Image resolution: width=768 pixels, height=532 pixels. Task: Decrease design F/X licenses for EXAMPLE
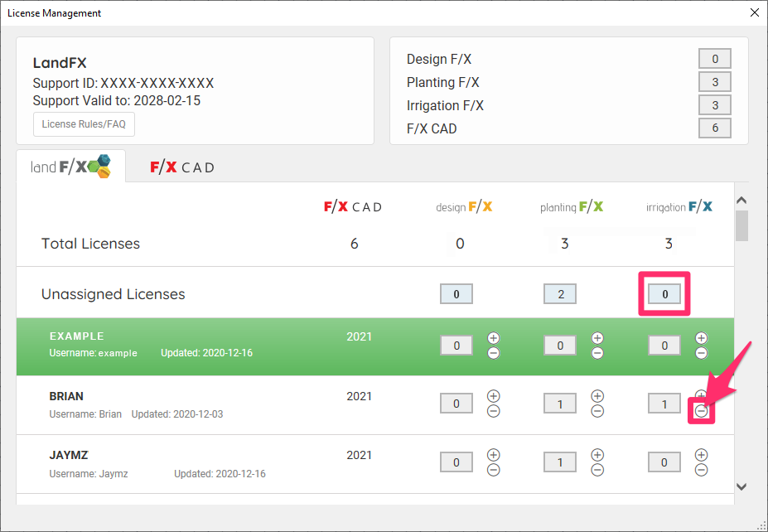click(x=493, y=353)
